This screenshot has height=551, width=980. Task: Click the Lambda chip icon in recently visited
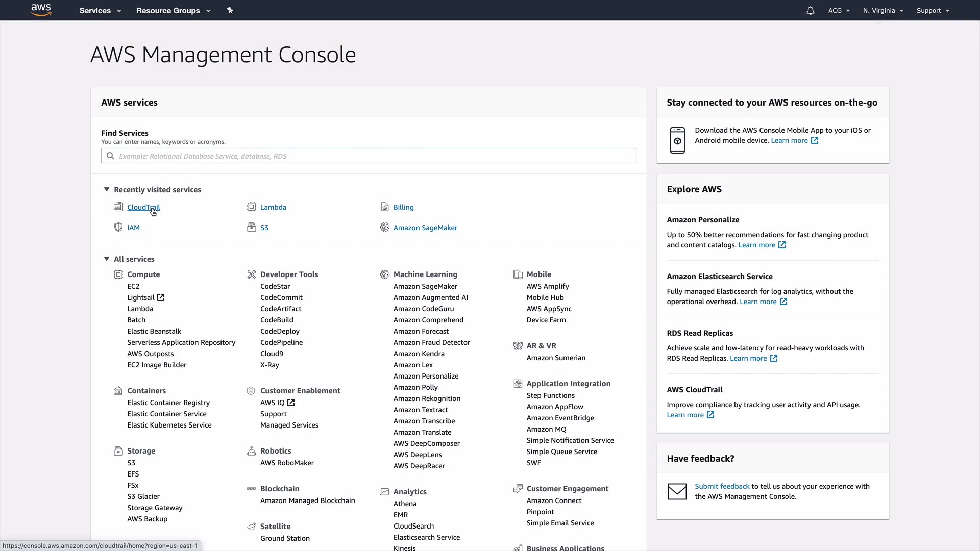click(x=251, y=207)
